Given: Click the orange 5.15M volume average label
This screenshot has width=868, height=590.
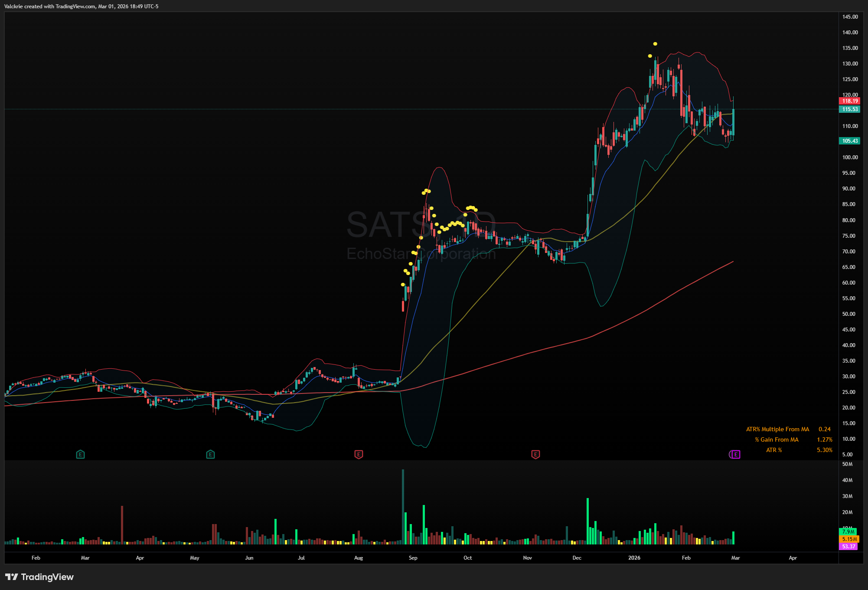Looking at the screenshot, I should (848, 539).
